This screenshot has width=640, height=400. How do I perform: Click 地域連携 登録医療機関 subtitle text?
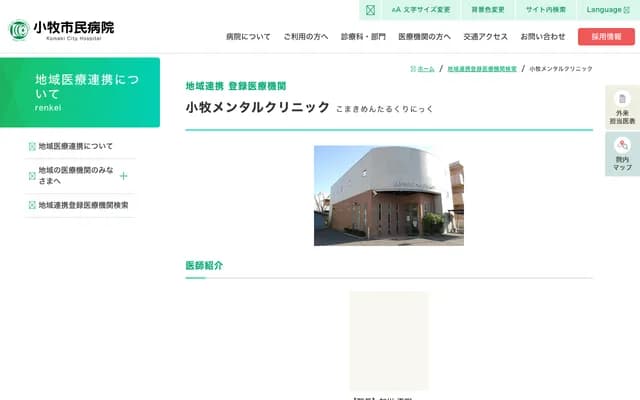[236, 86]
